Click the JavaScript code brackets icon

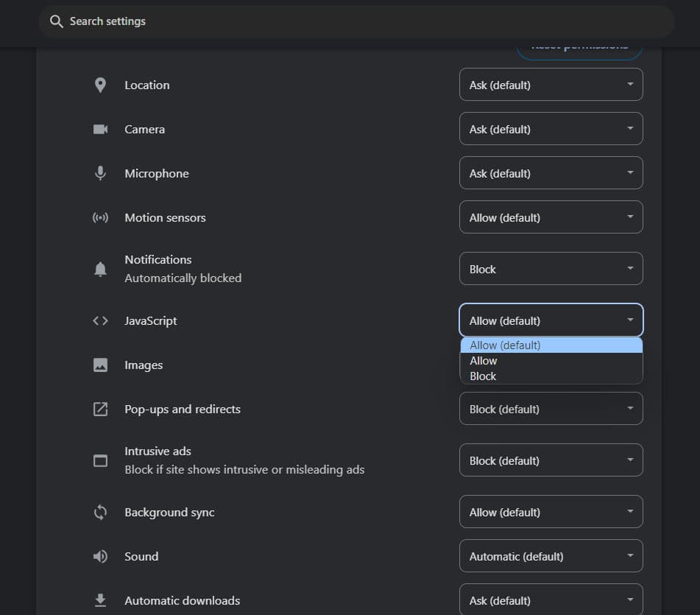[101, 321]
